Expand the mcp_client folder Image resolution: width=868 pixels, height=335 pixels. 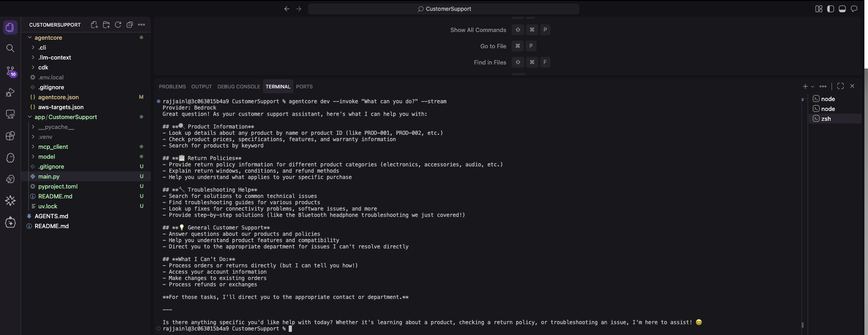(x=53, y=147)
